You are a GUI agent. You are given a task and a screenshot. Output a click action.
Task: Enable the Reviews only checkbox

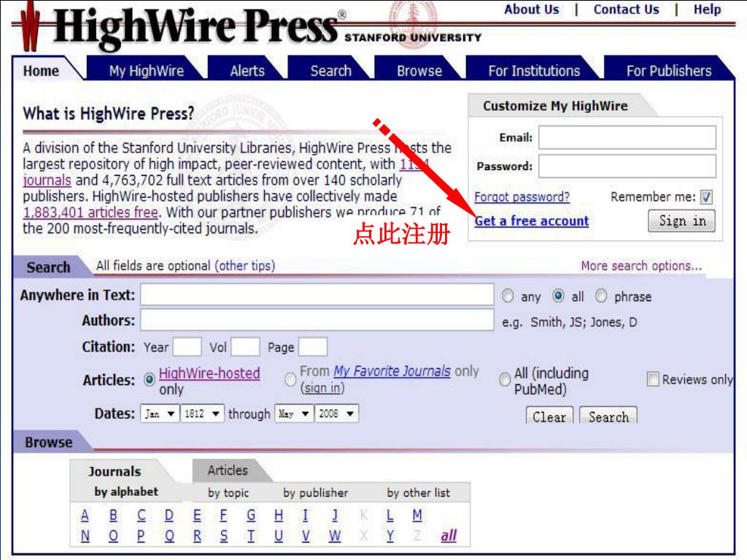(653, 379)
